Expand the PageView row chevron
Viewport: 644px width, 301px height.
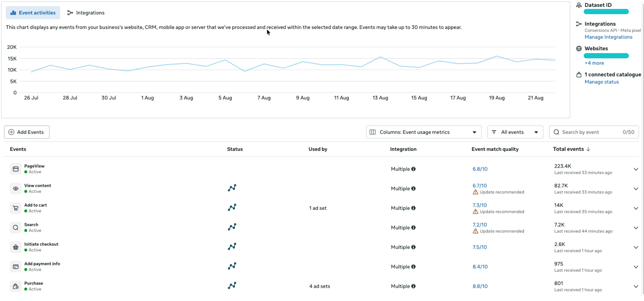(636, 169)
